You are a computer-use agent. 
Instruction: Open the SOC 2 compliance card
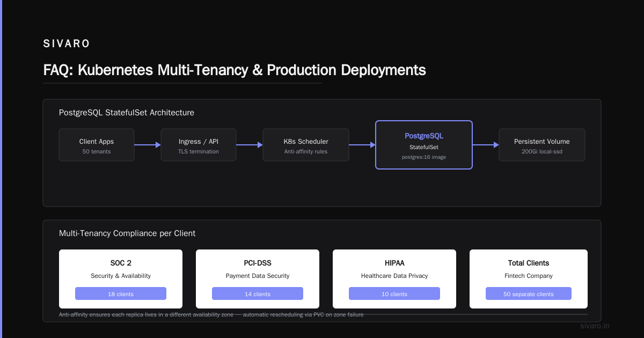pyautogui.click(x=121, y=279)
